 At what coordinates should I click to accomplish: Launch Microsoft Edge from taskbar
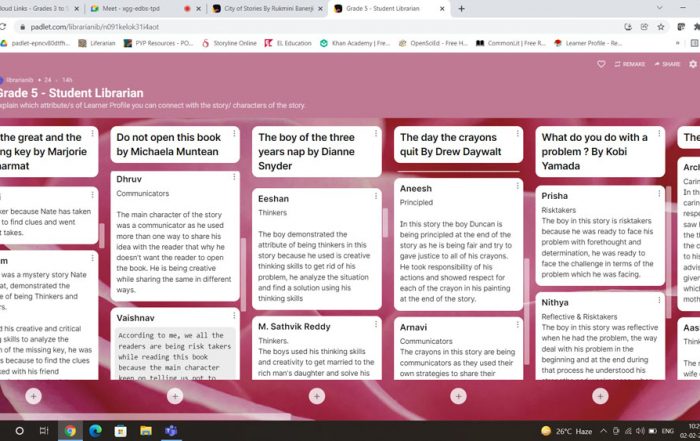coord(95,431)
